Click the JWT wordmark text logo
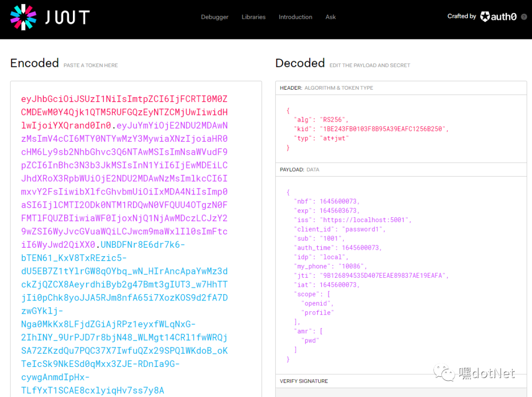The width and height of the screenshot is (532, 397). coord(67,17)
